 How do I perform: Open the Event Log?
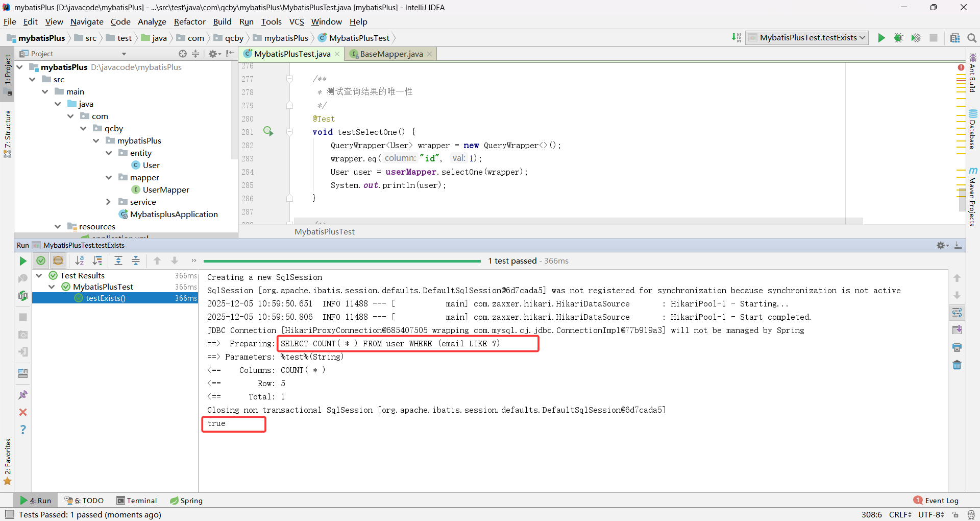(937, 501)
